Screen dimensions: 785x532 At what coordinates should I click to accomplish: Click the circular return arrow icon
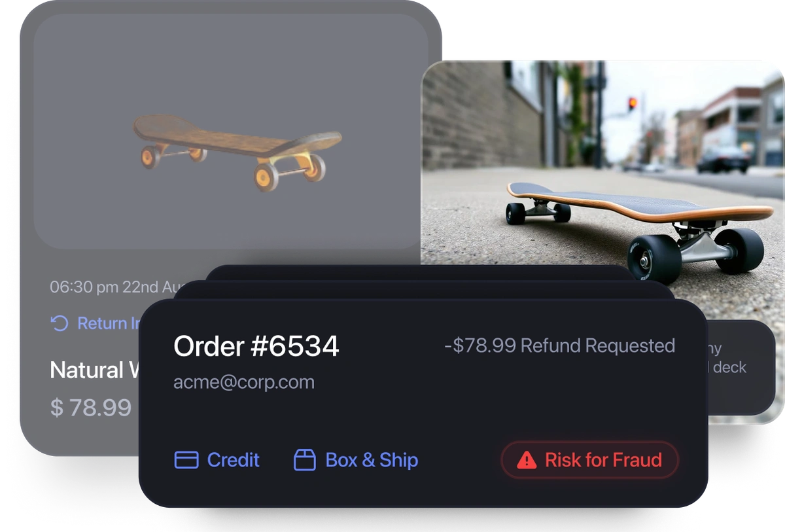pyautogui.click(x=60, y=323)
